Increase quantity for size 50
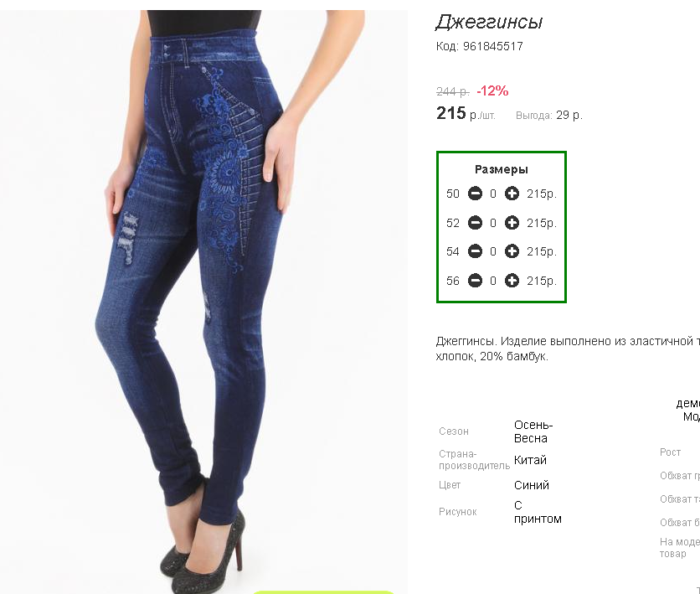Image resolution: width=700 pixels, height=594 pixels. click(512, 194)
